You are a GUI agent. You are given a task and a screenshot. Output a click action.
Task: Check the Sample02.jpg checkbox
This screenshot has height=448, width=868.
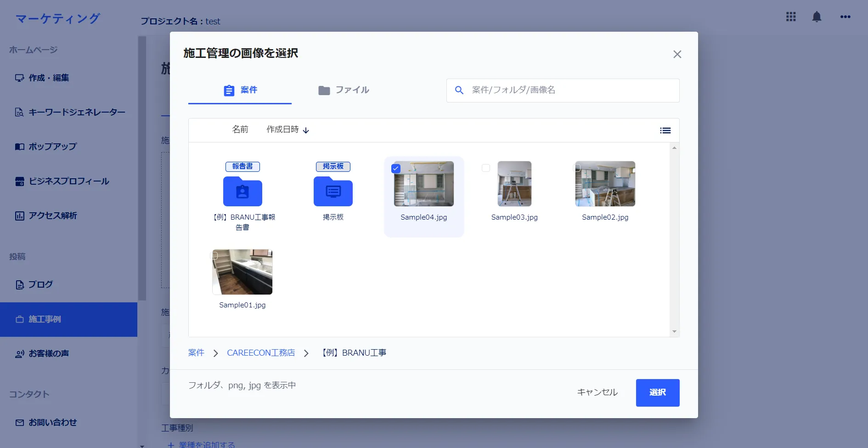coord(578,168)
